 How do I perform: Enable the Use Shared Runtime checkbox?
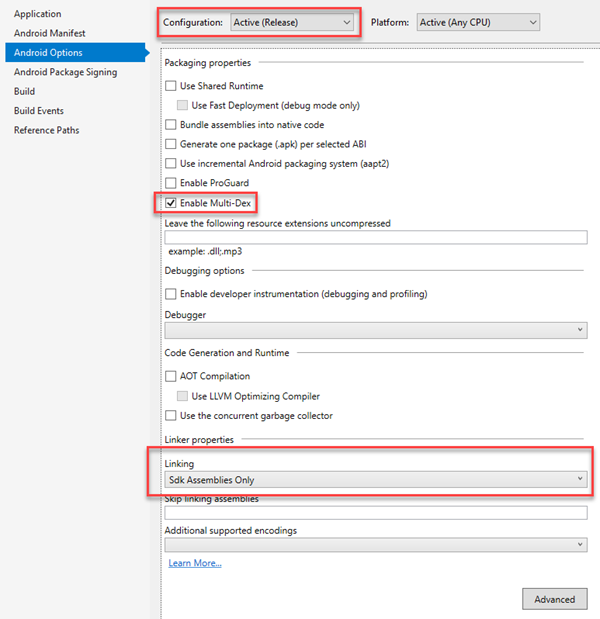[x=171, y=87]
